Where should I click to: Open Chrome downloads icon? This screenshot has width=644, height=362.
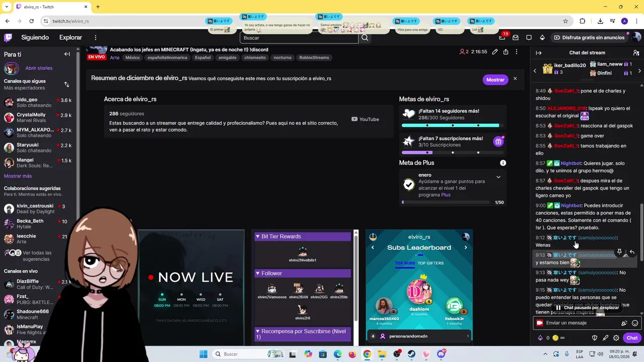point(600,21)
